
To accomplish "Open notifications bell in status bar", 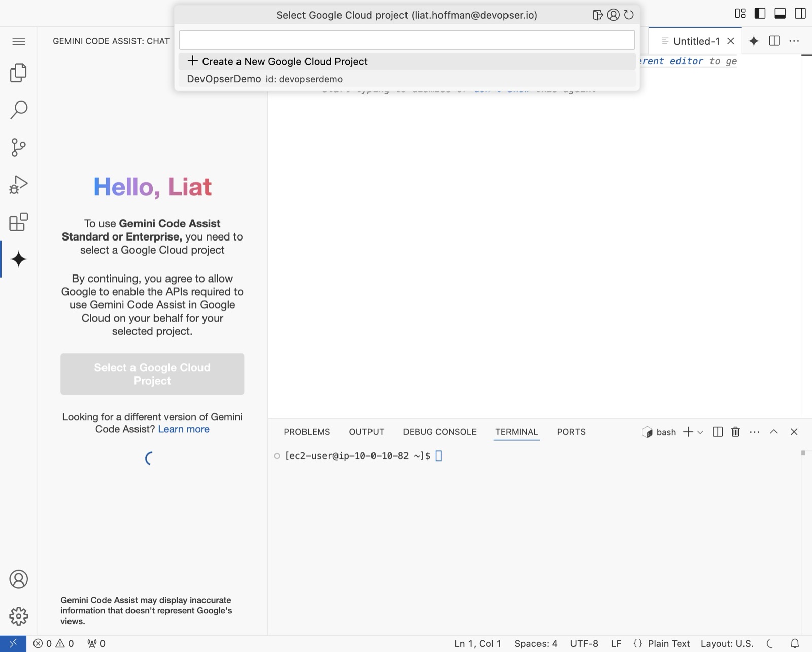I will coord(795,643).
